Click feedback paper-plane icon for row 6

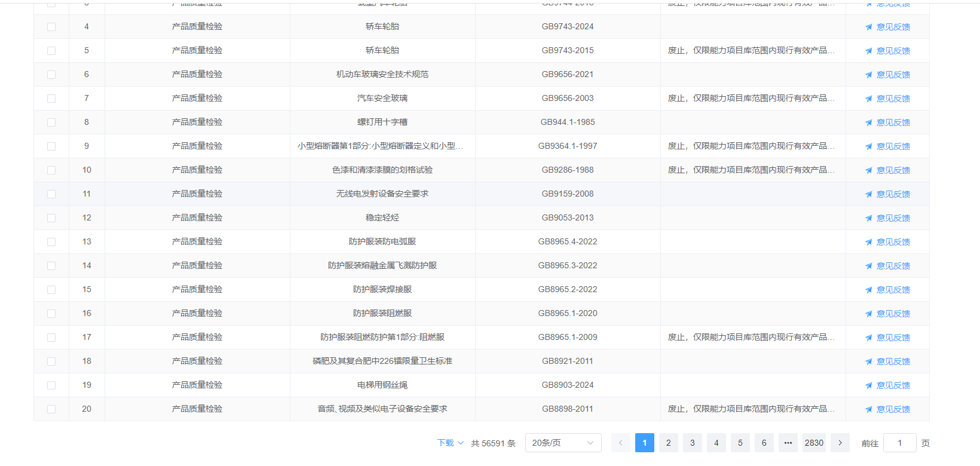[869, 75]
